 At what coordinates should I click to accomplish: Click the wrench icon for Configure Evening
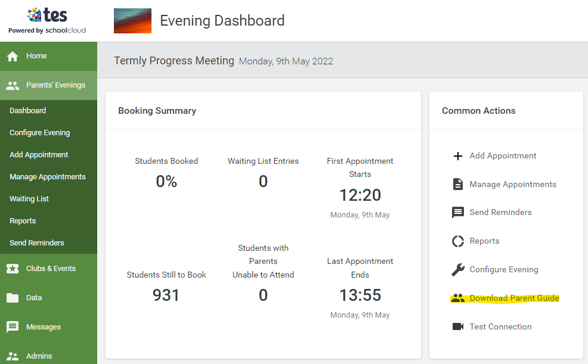click(458, 270)
